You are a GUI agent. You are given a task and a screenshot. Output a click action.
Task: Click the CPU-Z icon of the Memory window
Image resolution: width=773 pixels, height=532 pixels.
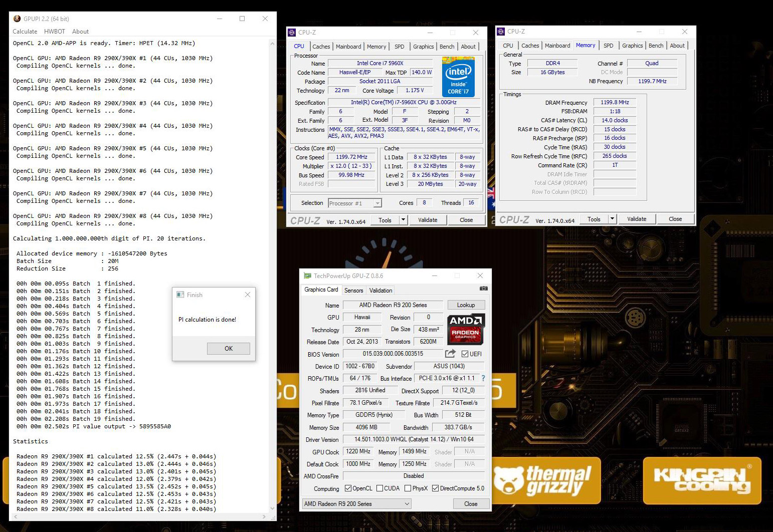[501, 32]
